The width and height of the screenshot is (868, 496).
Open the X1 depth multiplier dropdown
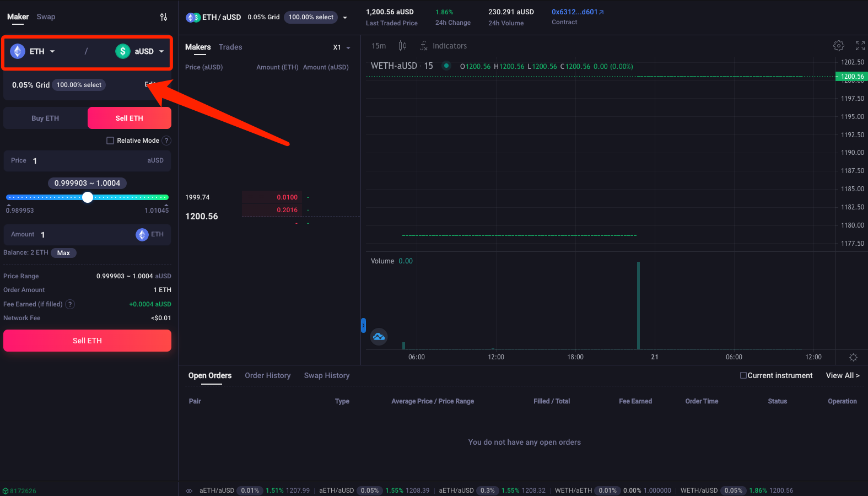342,47
